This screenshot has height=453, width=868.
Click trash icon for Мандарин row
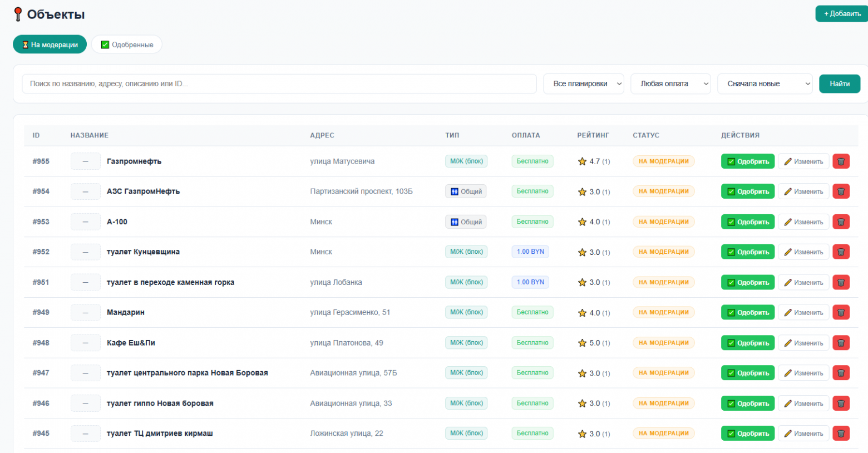(x=841, y=312)
